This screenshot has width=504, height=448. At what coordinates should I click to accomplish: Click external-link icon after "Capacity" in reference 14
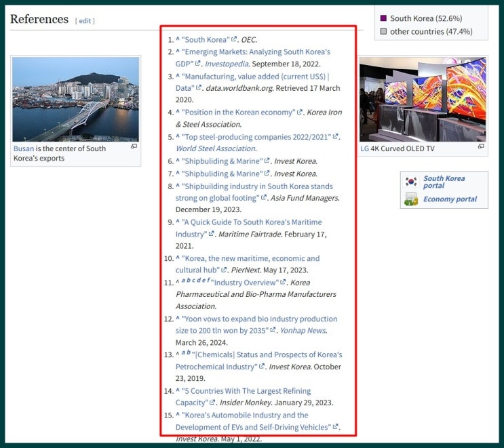[x=212, y=402]
